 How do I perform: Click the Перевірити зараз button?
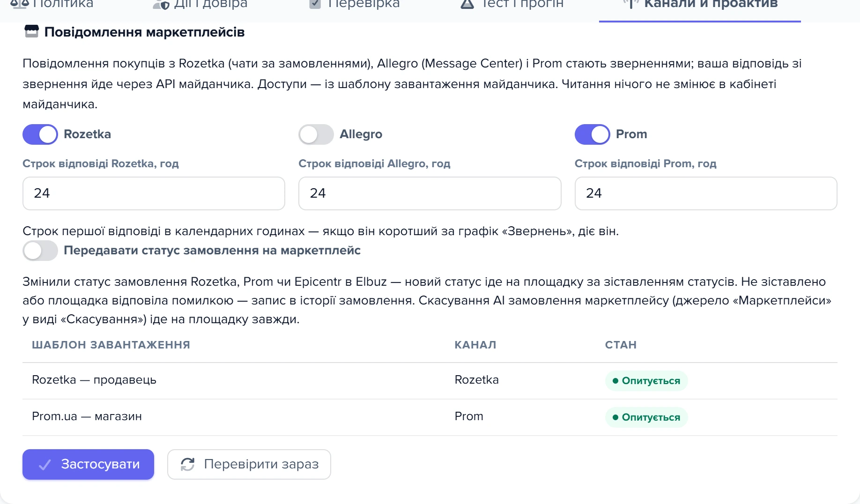pyautogui.click(x=249, y=464)
